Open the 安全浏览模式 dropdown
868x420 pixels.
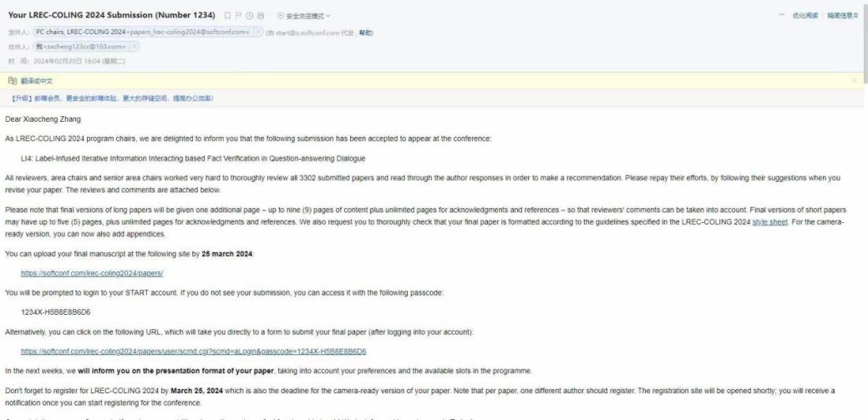click(303, 16)
